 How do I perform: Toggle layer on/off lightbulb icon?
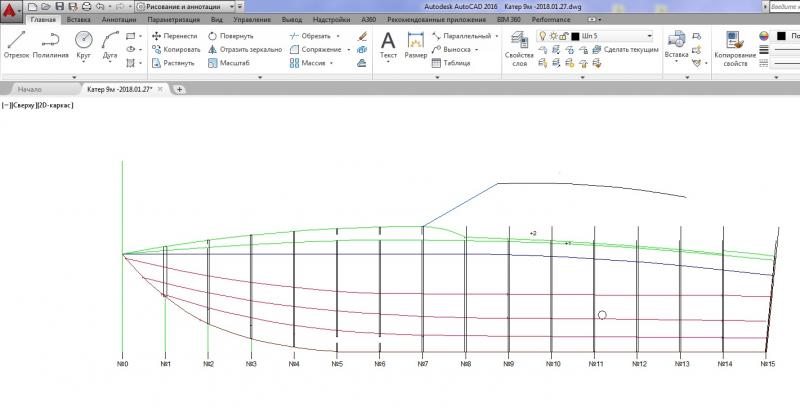click(543, 36)
